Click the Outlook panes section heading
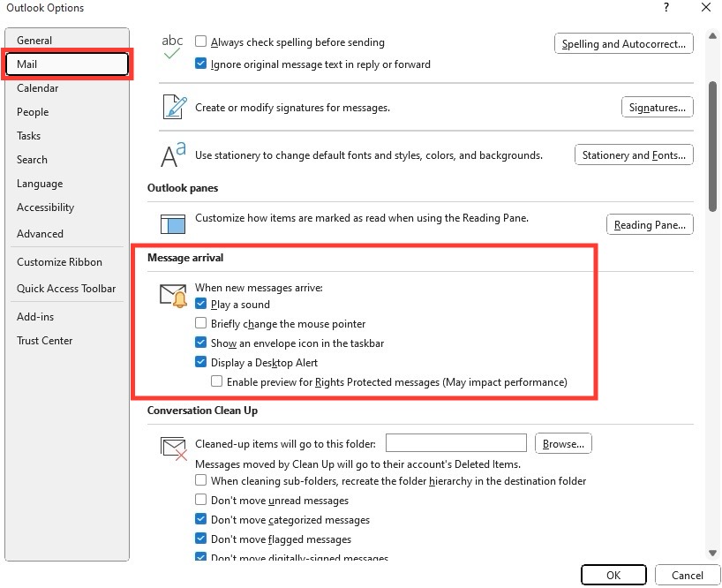Image resolution: width=722 pixels, height=588 pixels. click(183, 188)
